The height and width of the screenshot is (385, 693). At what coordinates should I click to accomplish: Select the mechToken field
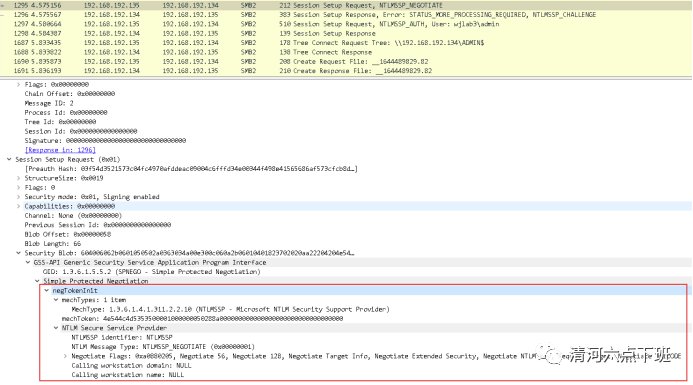click(x=202, y=319)
